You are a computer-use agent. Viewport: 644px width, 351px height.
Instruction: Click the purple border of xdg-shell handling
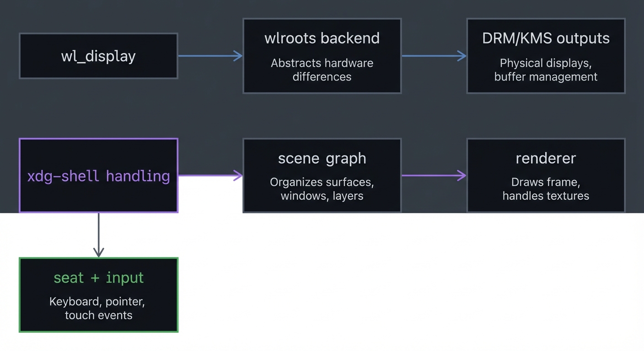point(98,139)
